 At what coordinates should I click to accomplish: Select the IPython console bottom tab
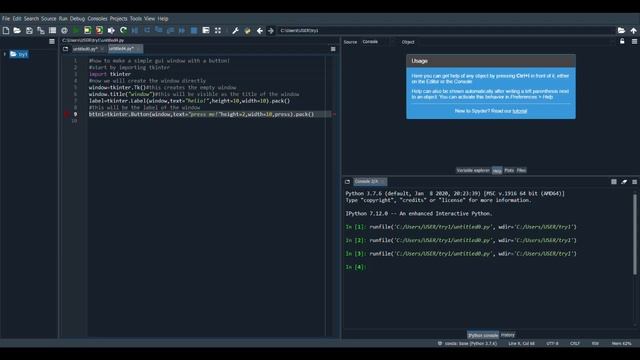click(483, 335)
